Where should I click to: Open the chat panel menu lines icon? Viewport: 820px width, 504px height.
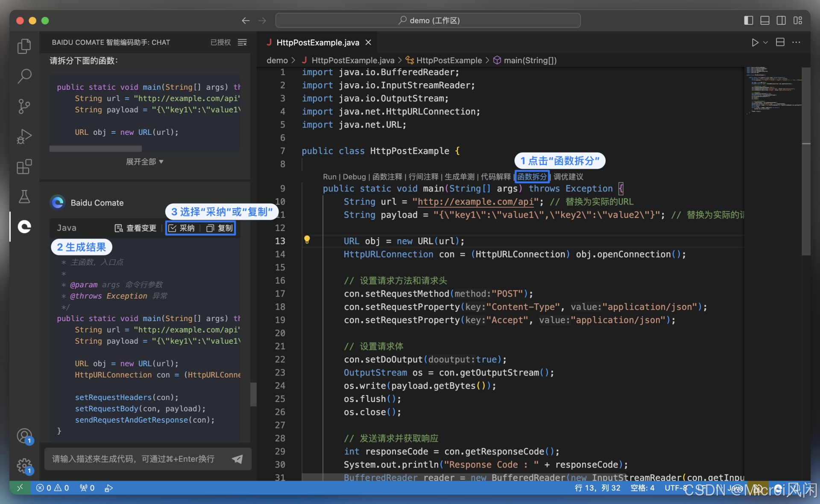[242, 42]
